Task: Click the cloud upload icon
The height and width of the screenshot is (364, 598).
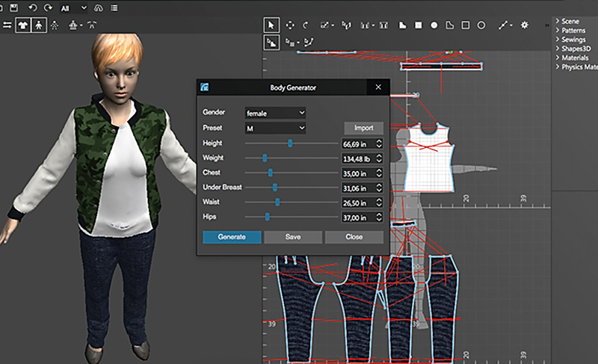Action: tap(99, 8)
